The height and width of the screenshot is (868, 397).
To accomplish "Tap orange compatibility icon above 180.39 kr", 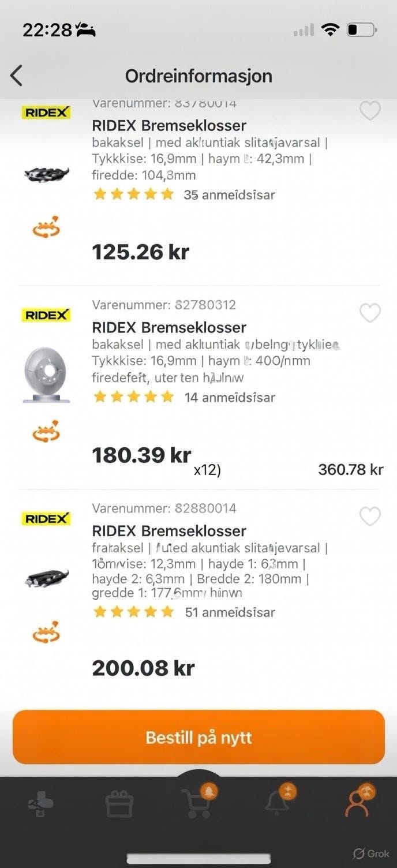I will pos(46,431).
